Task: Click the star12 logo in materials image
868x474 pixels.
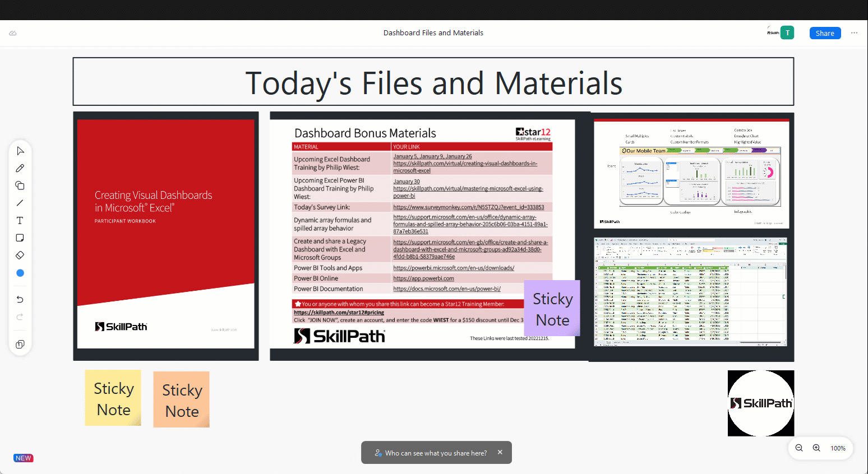Action: [x=533, y=134]
